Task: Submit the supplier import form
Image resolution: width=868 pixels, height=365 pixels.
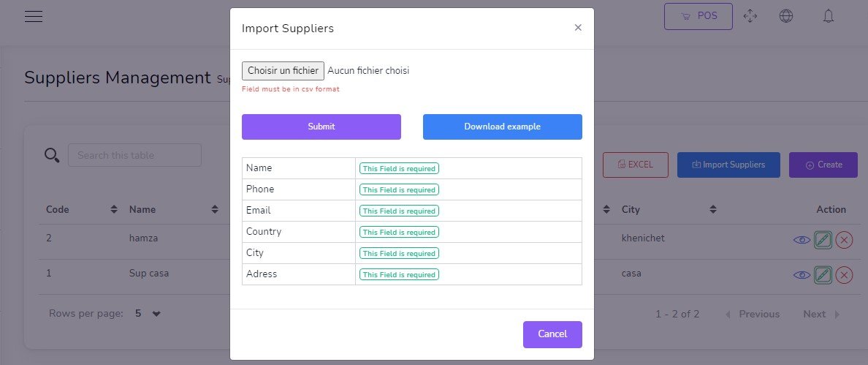Action: point(321,127)
